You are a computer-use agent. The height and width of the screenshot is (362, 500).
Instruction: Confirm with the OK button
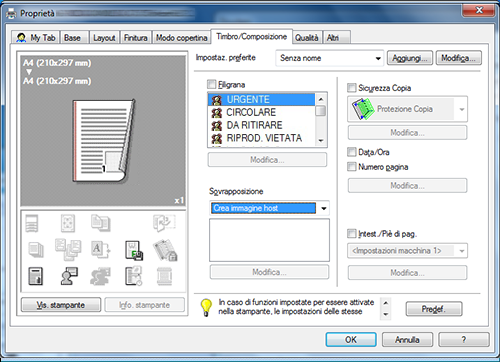coord(351,340)
